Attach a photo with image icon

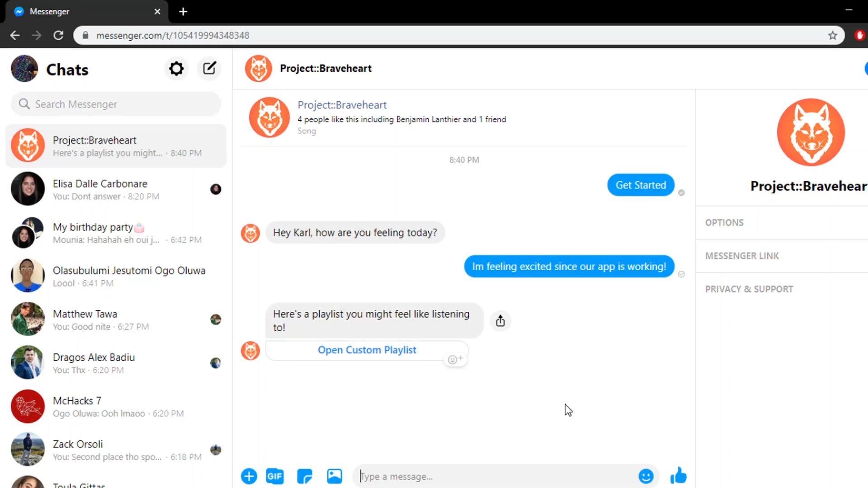tap(335, 476)
